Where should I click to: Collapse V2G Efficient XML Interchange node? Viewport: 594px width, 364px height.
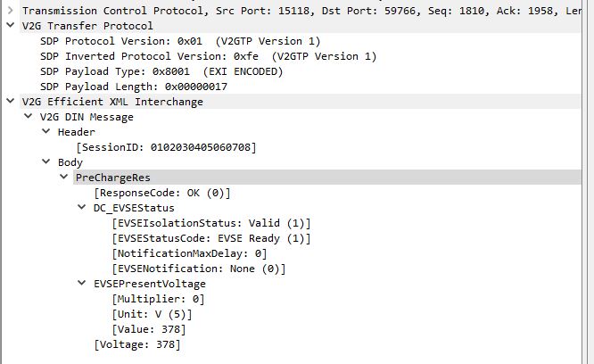(x=10, y=102)
